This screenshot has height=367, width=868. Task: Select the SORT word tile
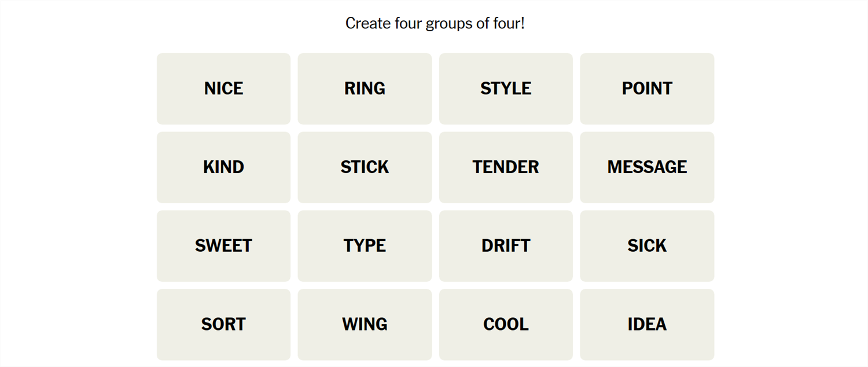pos(223,324)
